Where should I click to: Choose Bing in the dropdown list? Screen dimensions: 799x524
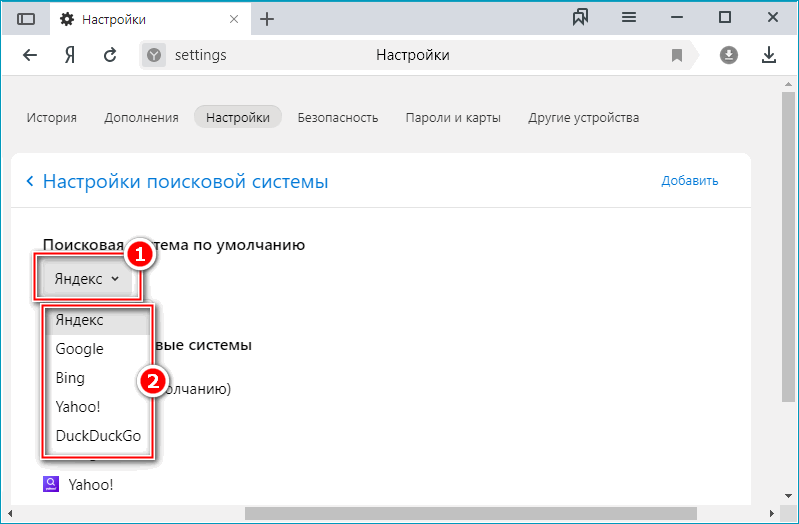[97, 378]
